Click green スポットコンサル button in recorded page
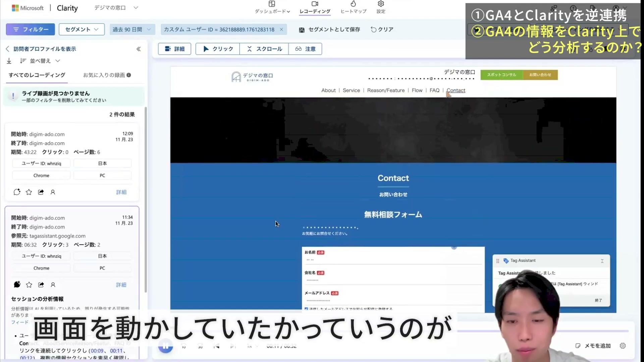644x362 pixels. pyautogui.click(x=501, y=75)
